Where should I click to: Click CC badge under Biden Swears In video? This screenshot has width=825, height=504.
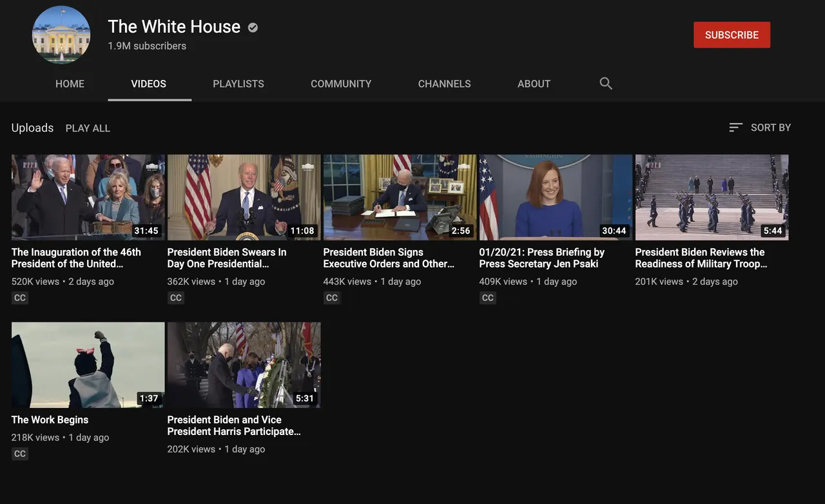176,298
